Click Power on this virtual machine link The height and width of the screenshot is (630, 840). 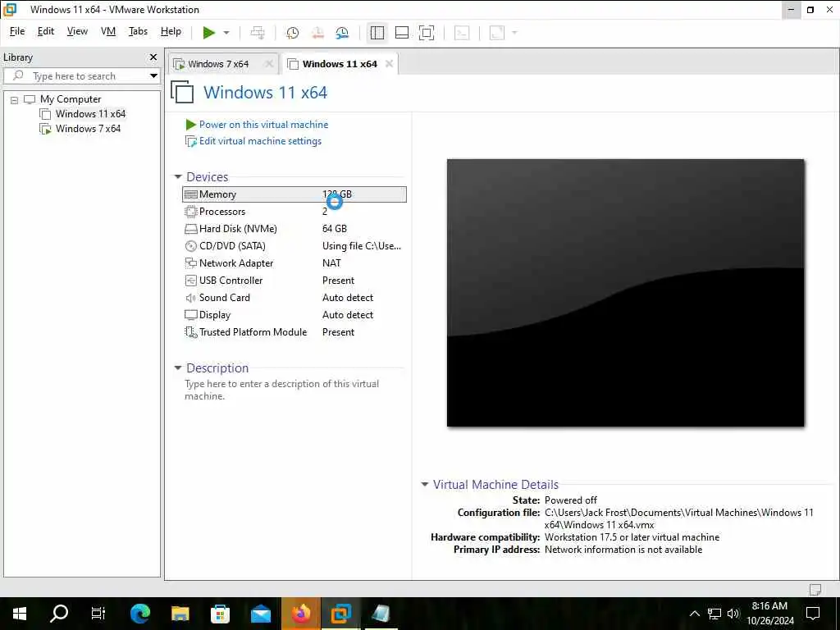pos(263,125)
